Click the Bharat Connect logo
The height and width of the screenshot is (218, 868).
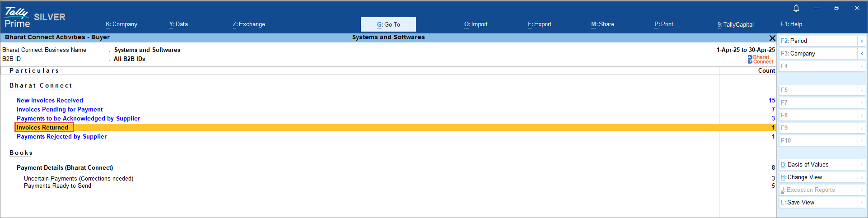coord(761,59)
